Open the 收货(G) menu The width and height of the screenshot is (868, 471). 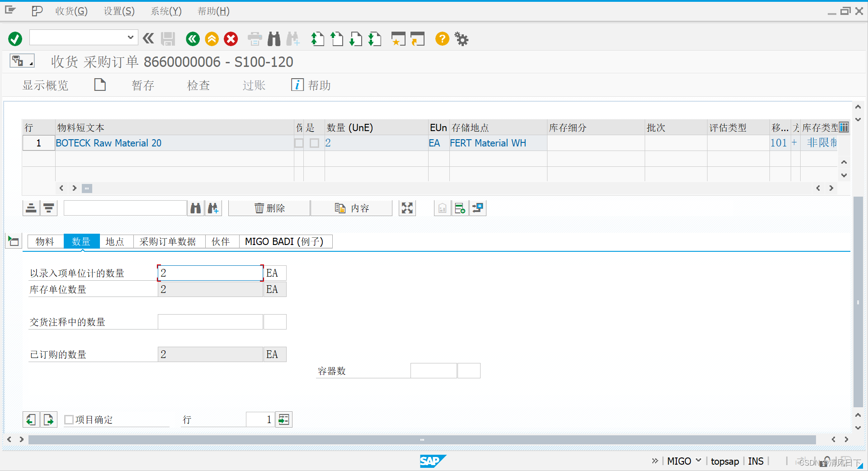tap(71, 11)
